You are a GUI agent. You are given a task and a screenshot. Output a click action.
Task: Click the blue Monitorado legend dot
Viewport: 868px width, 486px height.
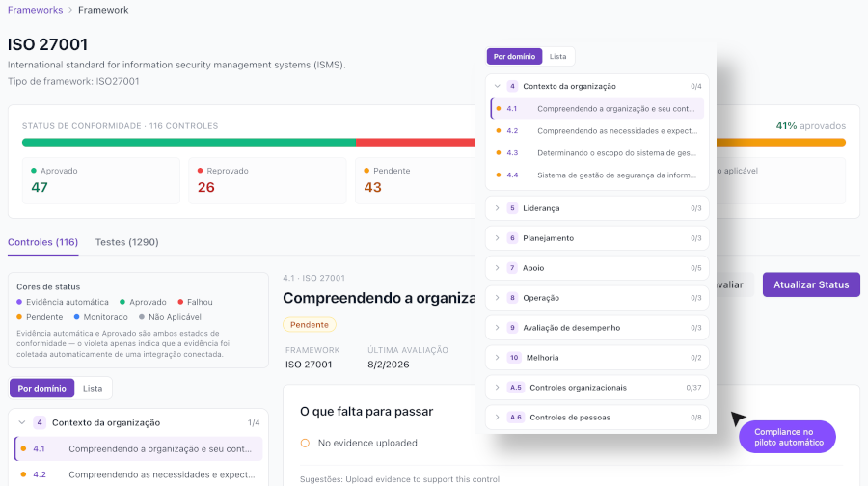tap(76, 317)
